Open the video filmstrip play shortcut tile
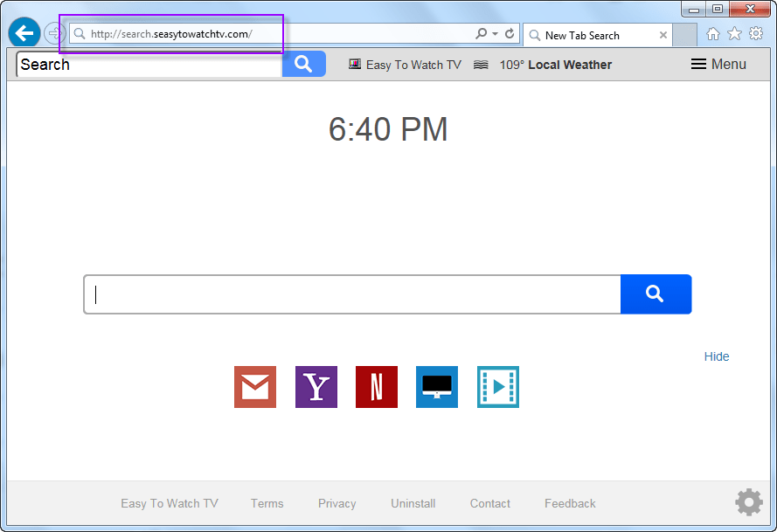The height and width of the screenshot is (532, 777). point(498,387)
